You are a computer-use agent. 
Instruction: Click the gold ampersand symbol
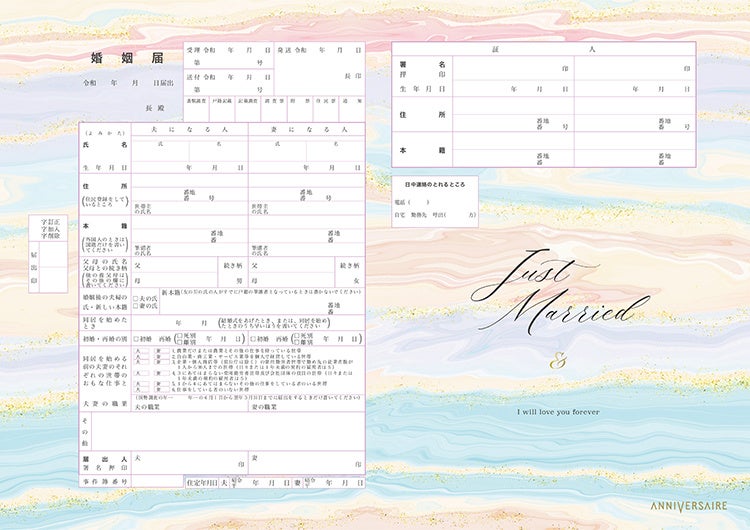557,362
